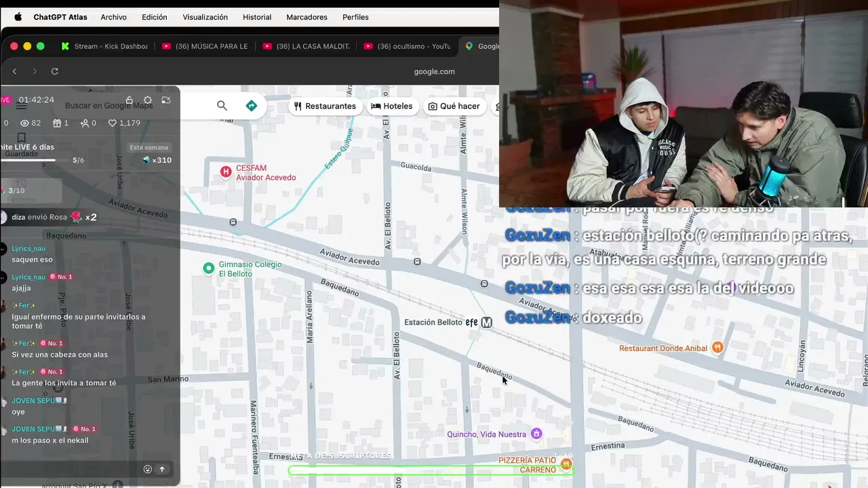Select the Google Maps browser tab
Screen dimensions: 868x488
coord(480,46)
